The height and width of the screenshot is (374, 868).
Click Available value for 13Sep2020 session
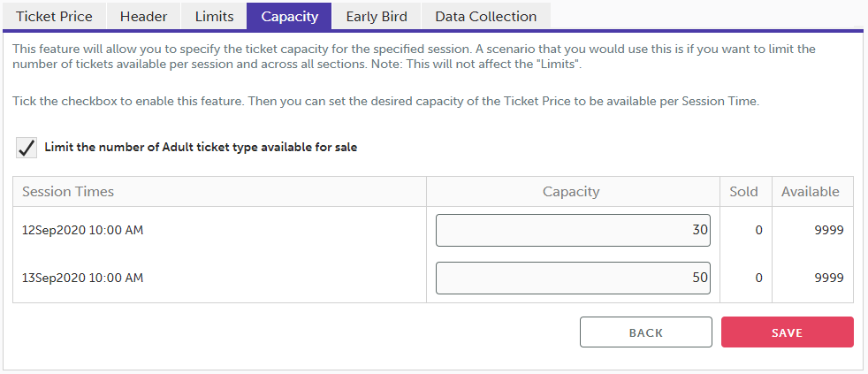[828, 278]
